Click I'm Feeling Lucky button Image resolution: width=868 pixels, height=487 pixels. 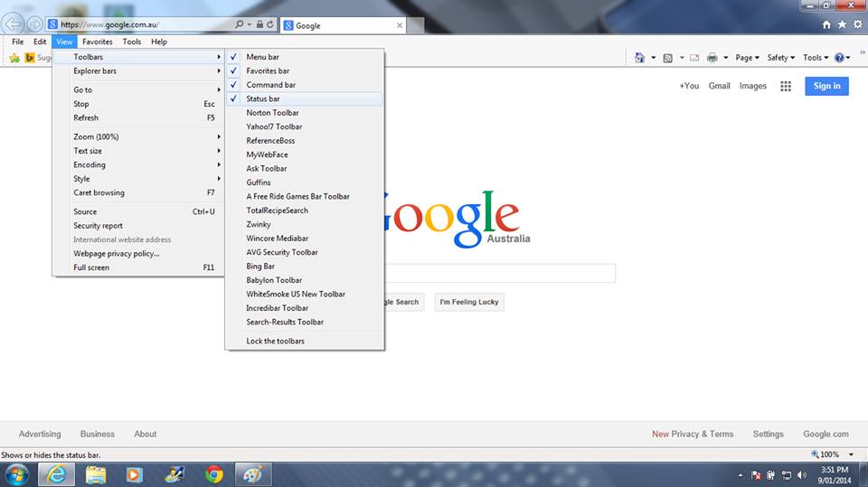coord(469,302)
